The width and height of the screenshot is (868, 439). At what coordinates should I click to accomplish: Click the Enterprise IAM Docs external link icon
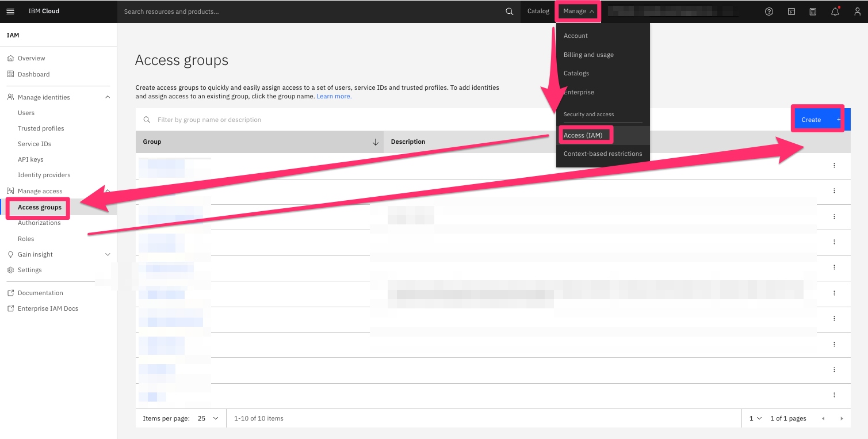[x=10, y=308]
